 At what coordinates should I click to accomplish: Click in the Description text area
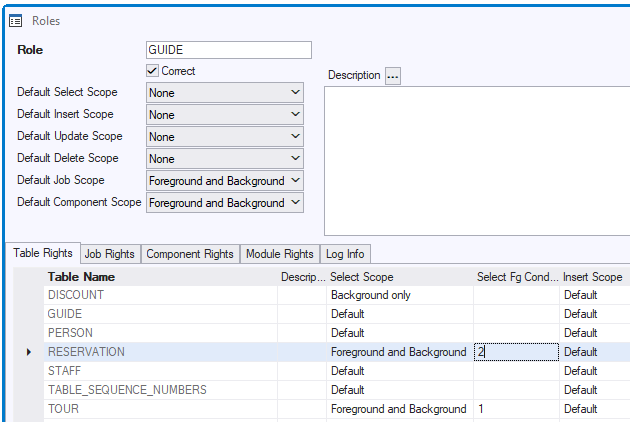[x=476, y=160]
